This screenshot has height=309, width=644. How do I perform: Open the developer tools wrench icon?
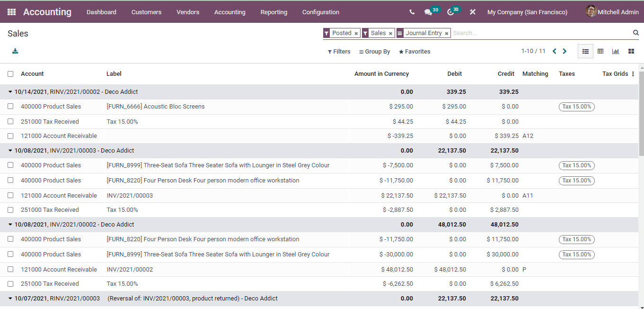(x=472, y=12)
